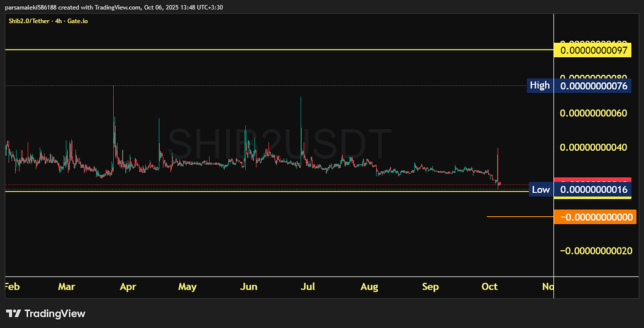Click the blue High label tag
The height and width of the screenshot is (328, 644).
coord(540,85)
